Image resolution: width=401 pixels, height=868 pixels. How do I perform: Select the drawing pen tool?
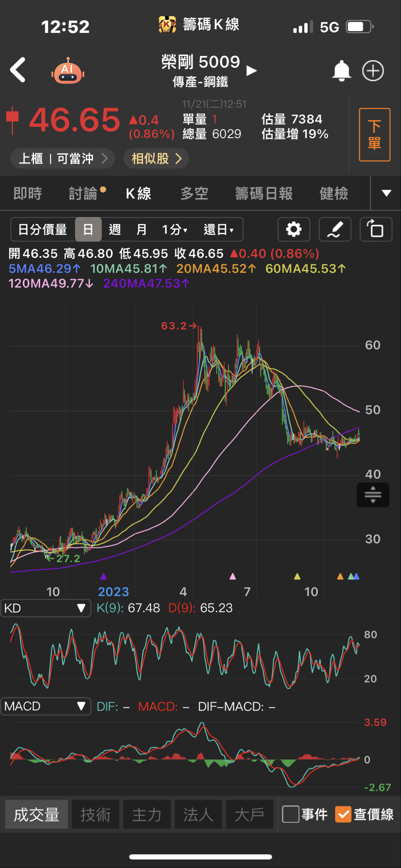(335, 229)
